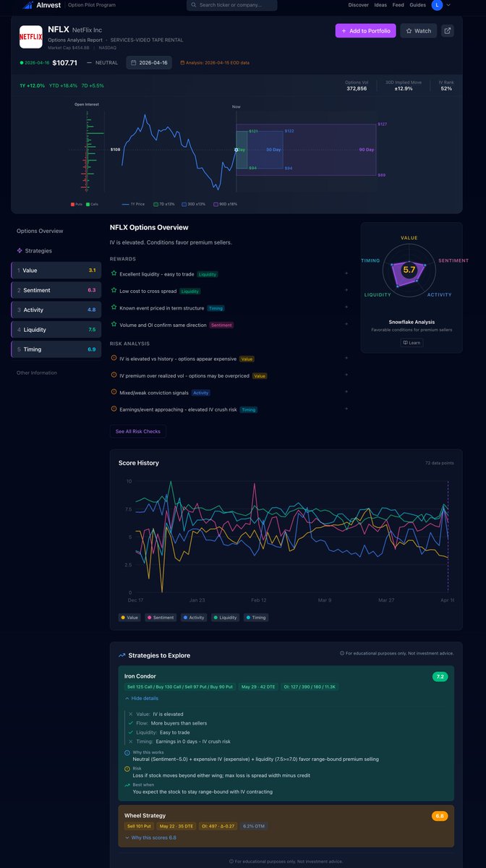Screen dimensions: 486x868
Task: Collapse Iron Condor with Hide details
Action: 141,698
